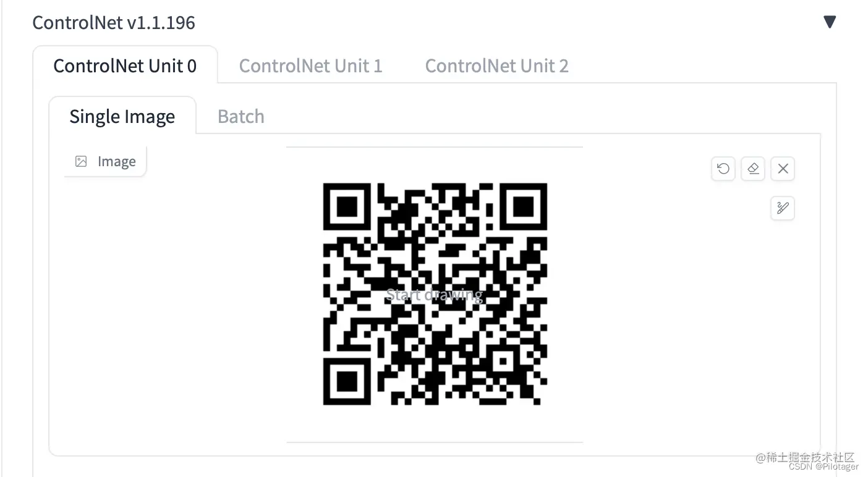Click bottom-left finder square of QR code
The image size is (868, 477).
[347, 381]
